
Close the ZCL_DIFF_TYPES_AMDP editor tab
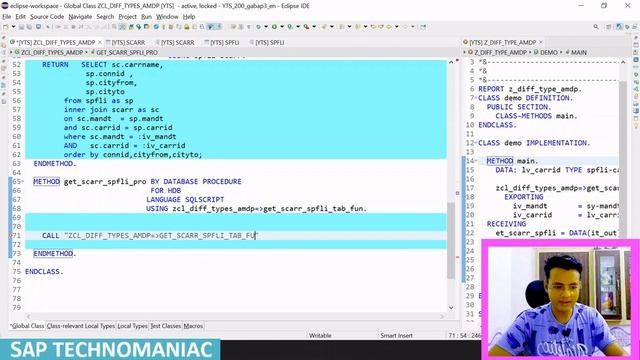[x=100, y=42]
